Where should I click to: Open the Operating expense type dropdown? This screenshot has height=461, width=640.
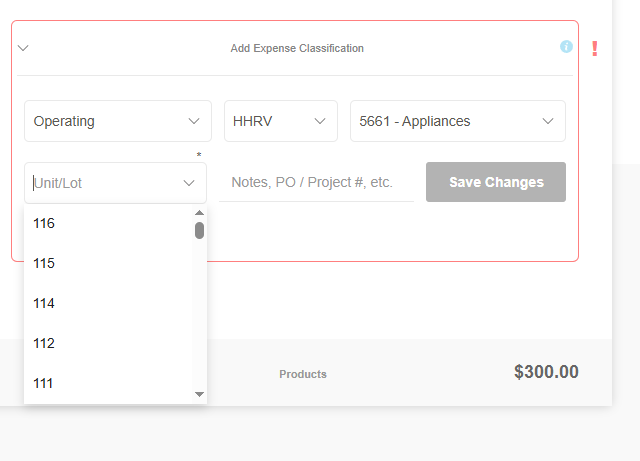[x=117, y=121]
